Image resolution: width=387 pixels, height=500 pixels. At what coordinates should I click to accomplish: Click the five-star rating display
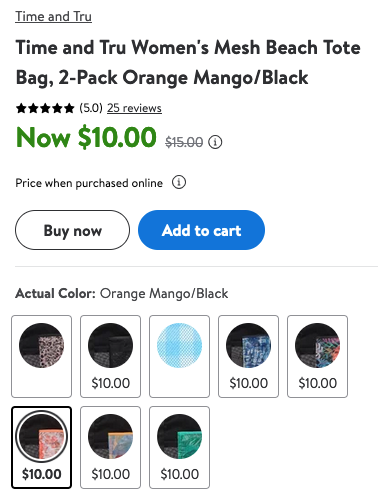(45, 108)
